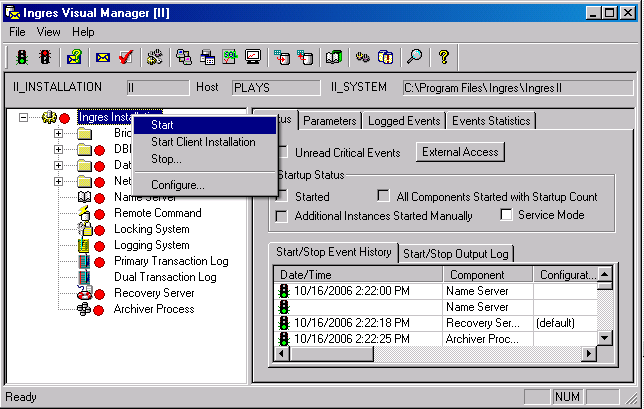Click the stacked windows toolbar icon
Screen dimensions: 644x409
pyautogui.click(x=207, y=57)
